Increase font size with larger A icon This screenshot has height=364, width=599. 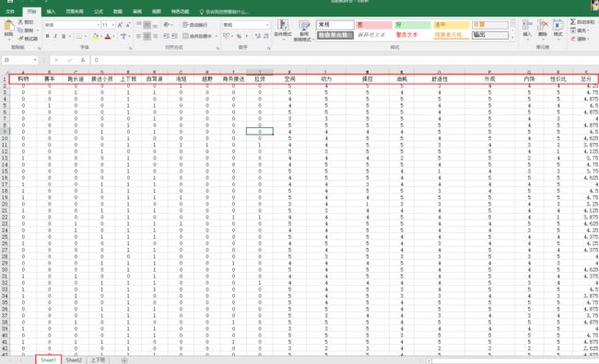tap(120, 25)
